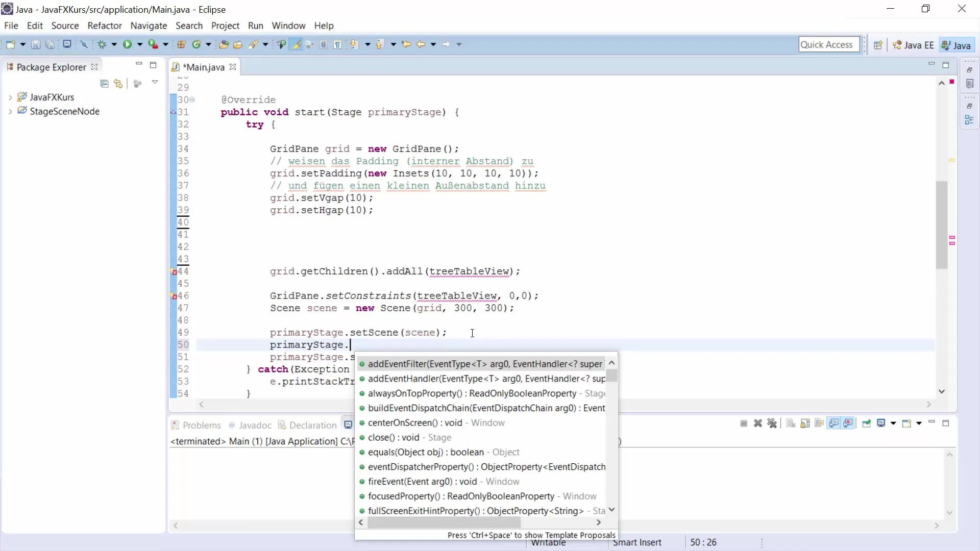Click the Back navigation arrow icon
Viewport: 980px width, 551px height.
pos(421,44)
